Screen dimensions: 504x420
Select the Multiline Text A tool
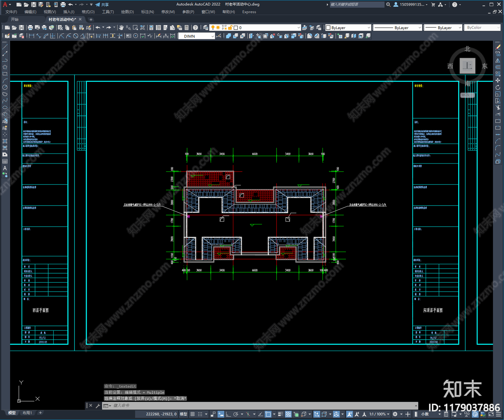(x=5, y=168)
